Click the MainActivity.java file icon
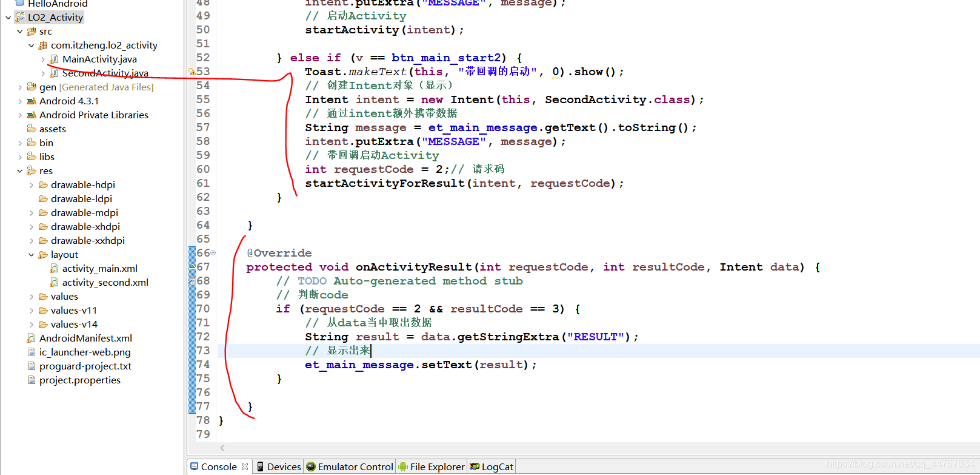 point(55,59)
